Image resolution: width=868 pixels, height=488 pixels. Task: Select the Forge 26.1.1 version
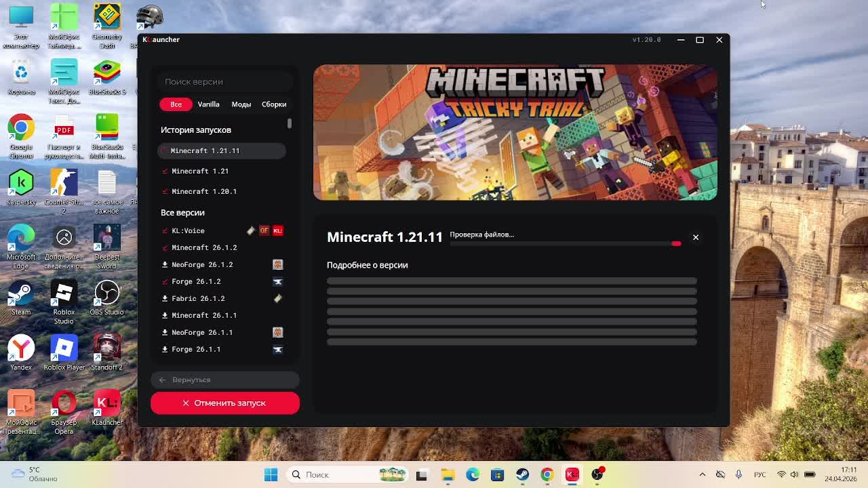click(x=222, y=349)
